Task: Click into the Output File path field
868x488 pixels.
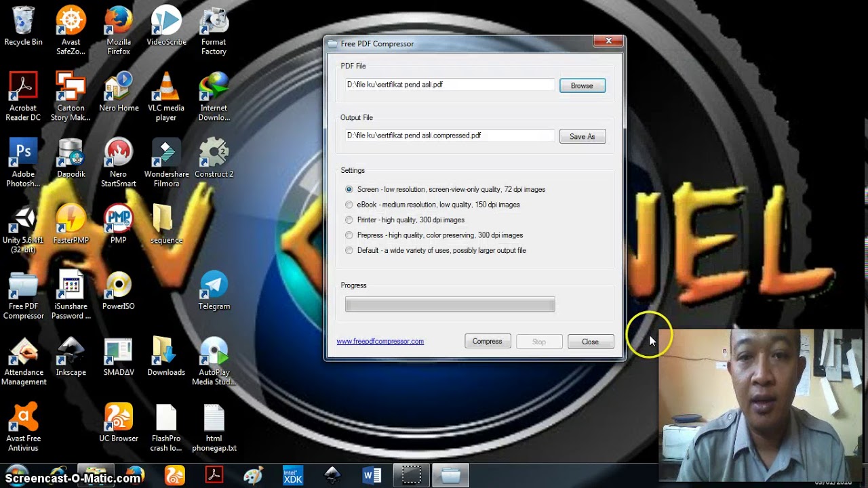Action: pos(450,136)
